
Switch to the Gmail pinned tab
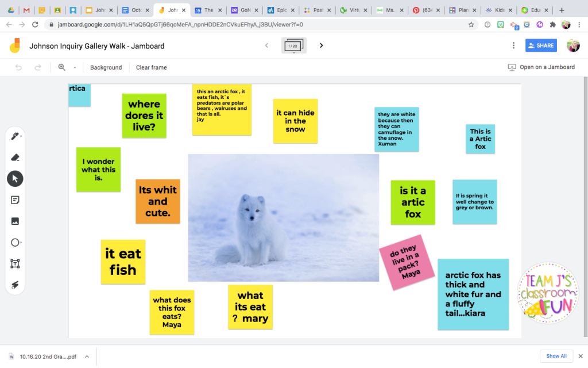pyautogui.click(x=26, y=10)
